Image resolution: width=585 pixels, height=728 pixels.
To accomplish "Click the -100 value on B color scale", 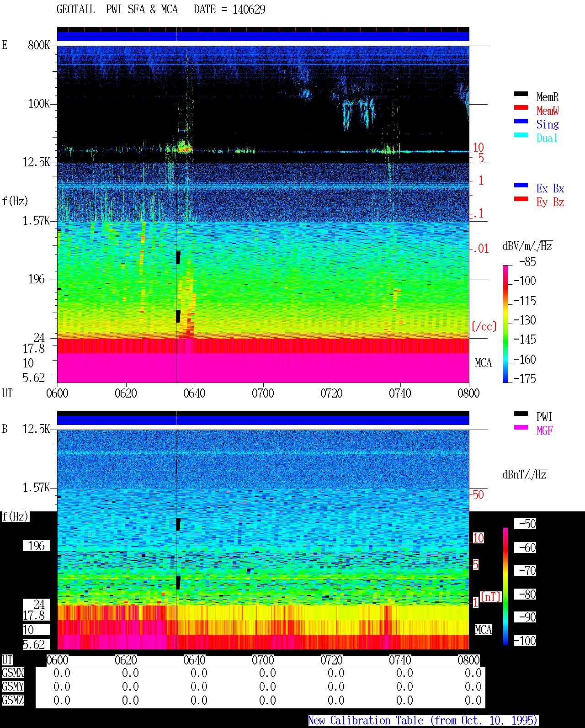I will (525, 641).
